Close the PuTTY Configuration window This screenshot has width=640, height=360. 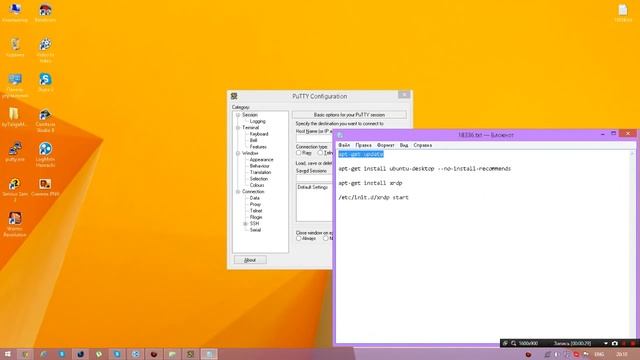[404, 95]
